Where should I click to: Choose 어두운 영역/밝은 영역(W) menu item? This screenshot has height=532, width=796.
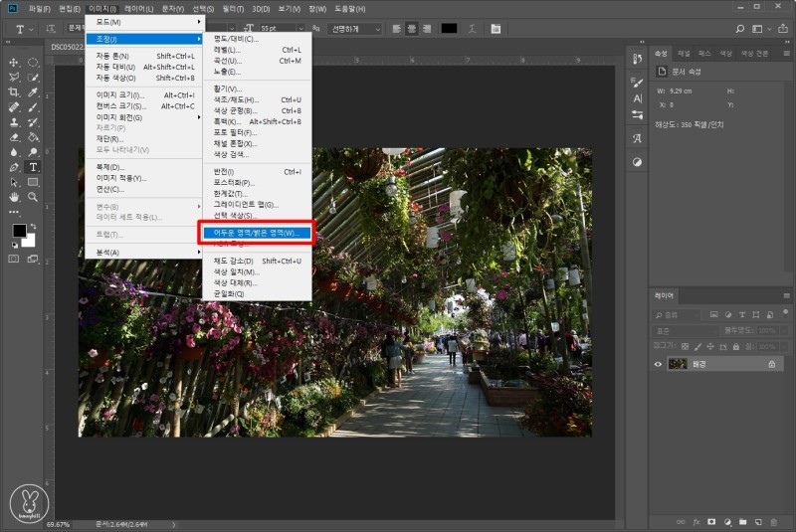coord(256,232)
